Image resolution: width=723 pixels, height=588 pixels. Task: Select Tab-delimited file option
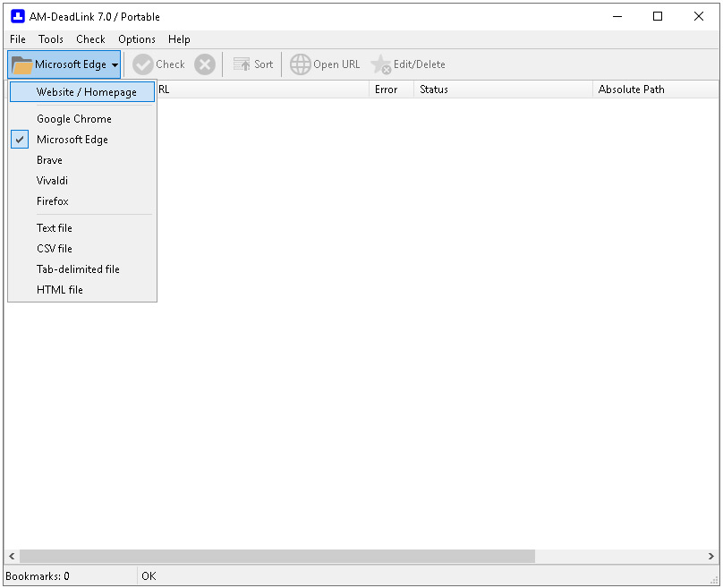82,268
